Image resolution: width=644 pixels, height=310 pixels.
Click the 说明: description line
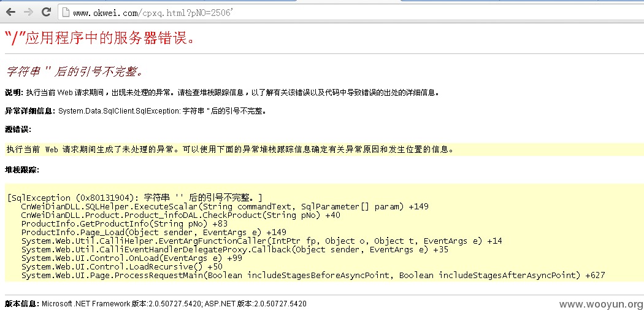(x=222, y=93)
